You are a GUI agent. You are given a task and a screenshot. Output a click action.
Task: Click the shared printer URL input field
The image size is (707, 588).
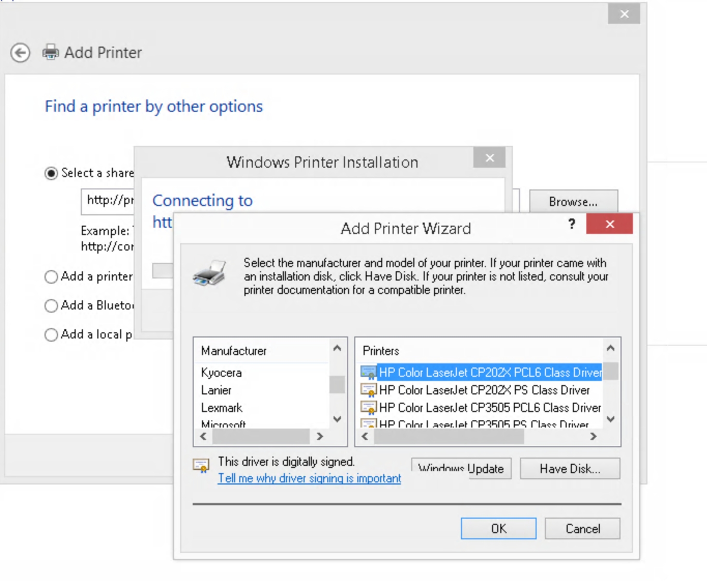pos(108,201)
